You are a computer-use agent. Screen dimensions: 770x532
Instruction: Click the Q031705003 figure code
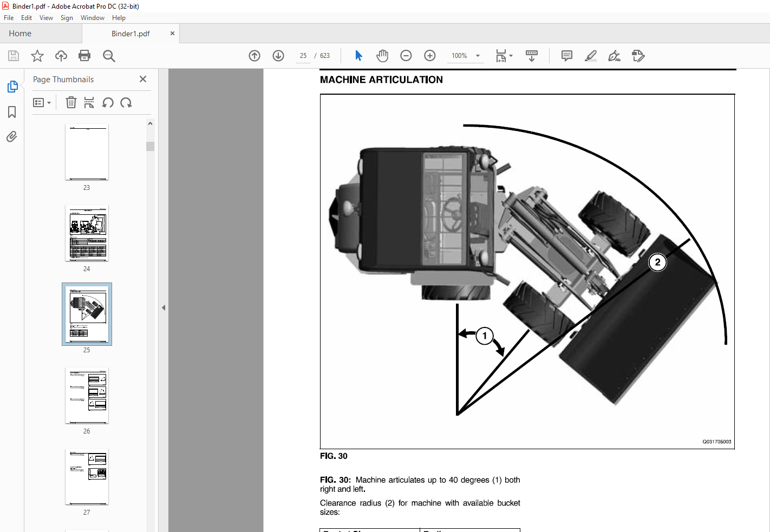coord(717,442)
